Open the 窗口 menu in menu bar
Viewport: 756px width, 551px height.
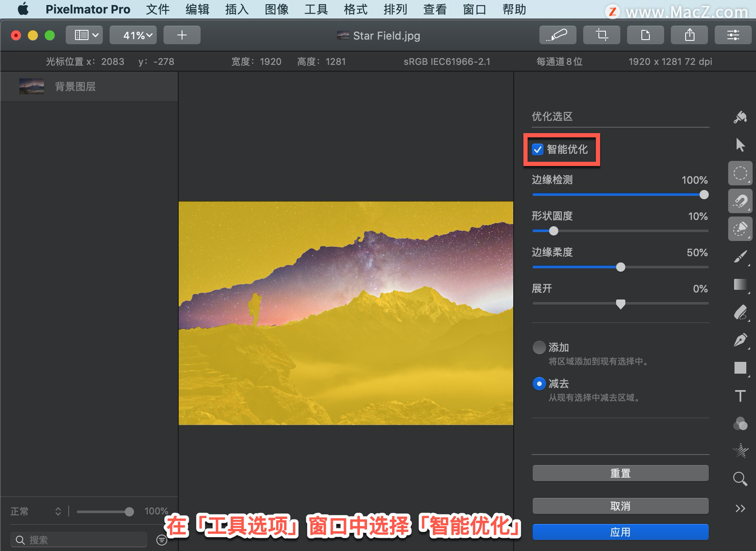(x=474, y=9)
